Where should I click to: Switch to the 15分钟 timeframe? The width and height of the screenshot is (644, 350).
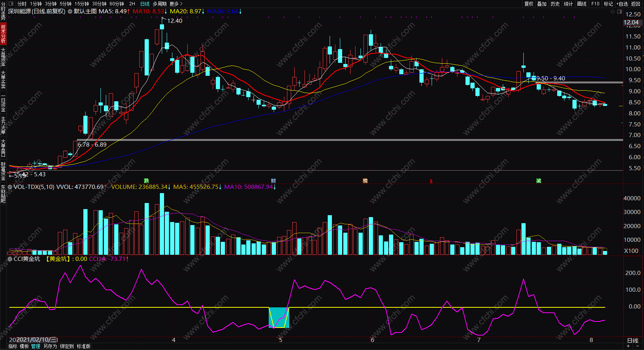pyautogui.click(x=82, y=4)
